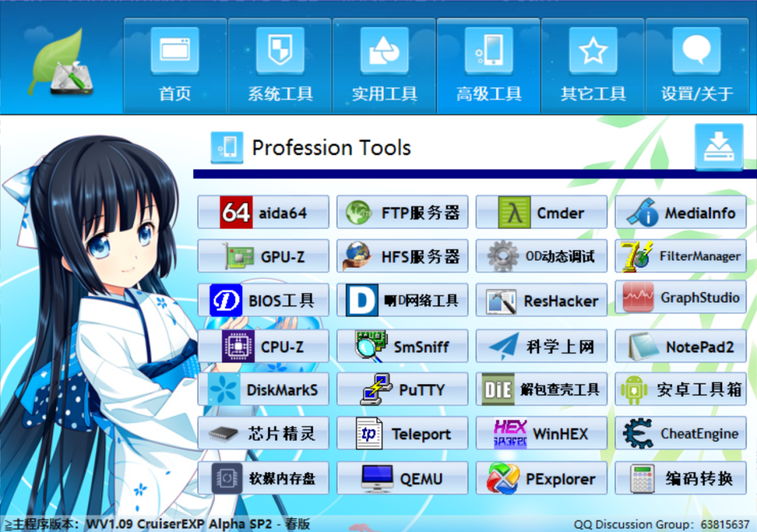Launch Teleport tool
This screenshot has width=757, height=532.
(402, 433)
